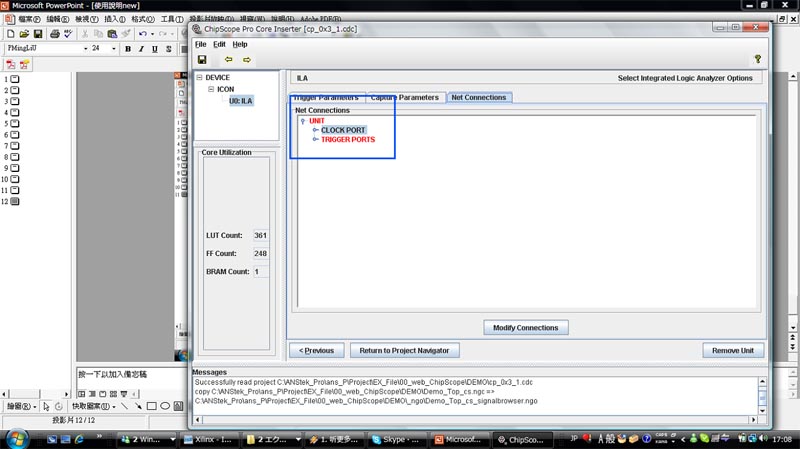800x449 pixels.
Task: Open the Undo history dropdown arrow
Action: pos(152,34)
